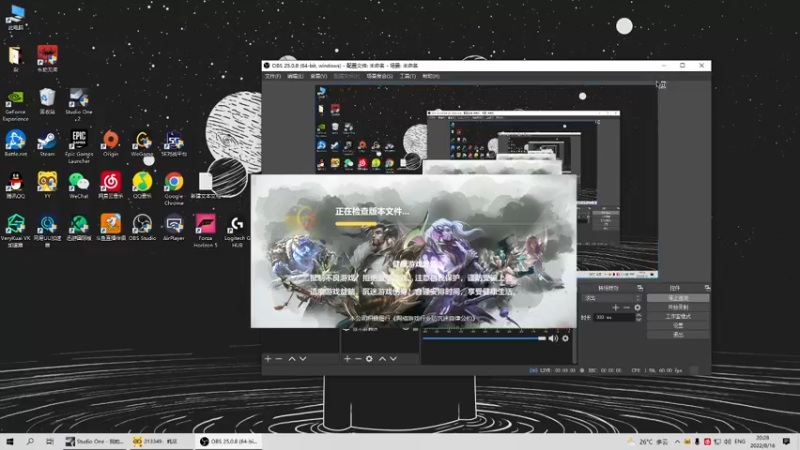Remove selected scene with minus icon
The width and height of the screenshot is (800, 450).
tap(279, 359)
